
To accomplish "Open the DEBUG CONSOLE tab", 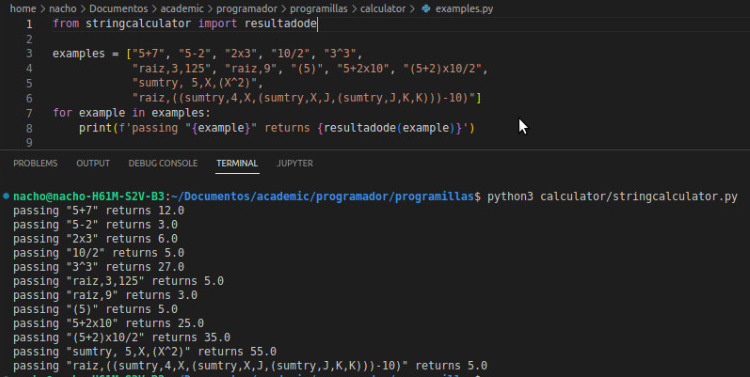I will tap(163, 163).
